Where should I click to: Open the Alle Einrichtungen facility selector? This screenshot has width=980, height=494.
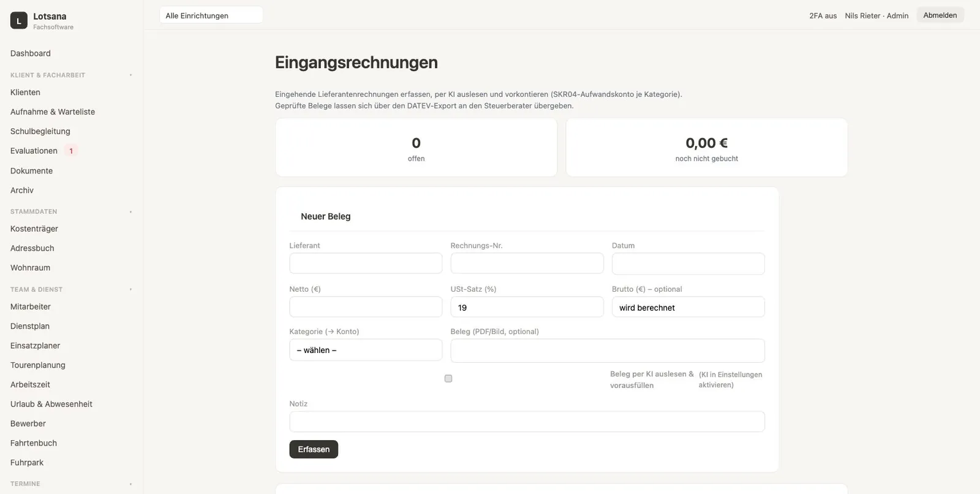coord(211,15)
